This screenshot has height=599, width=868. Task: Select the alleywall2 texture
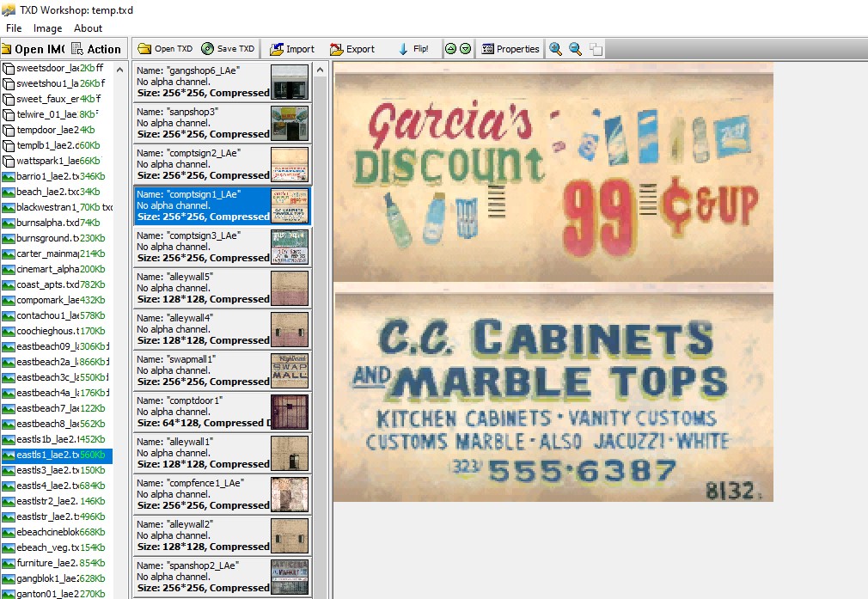click(x=222, y=535)
